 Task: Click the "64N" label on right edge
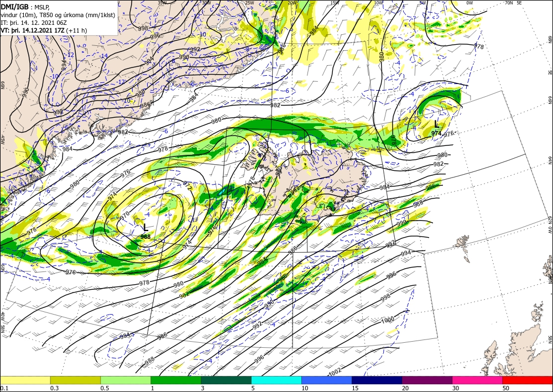(x=550, y=160)
